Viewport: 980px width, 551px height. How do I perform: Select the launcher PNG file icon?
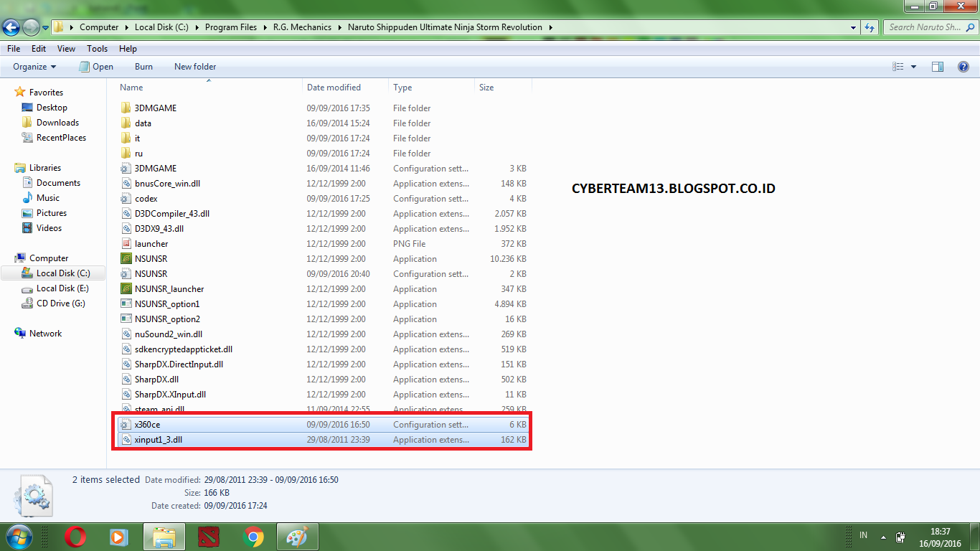click(126, 244)
